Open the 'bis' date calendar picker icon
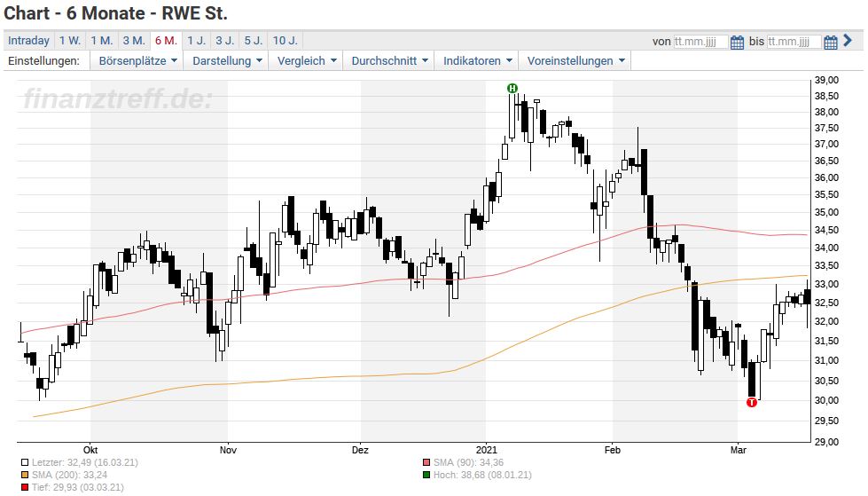This screenshot has height=496, width=868. (831, 42)
